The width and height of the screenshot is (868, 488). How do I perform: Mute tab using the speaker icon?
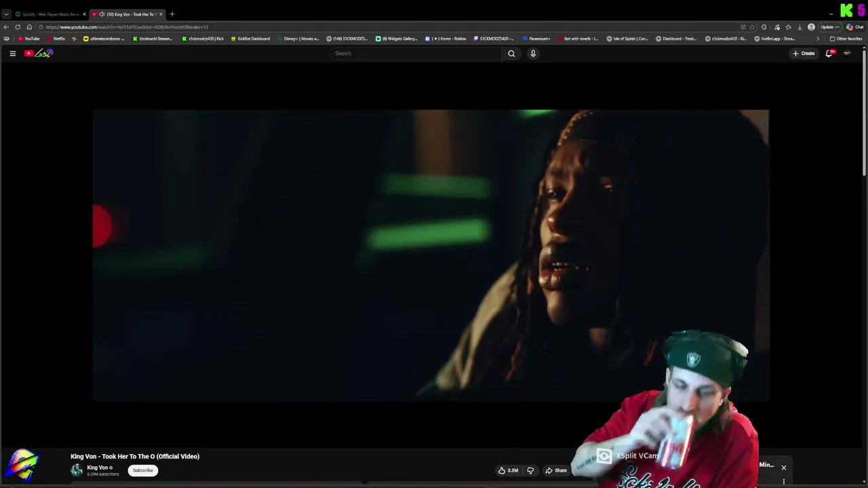click(x=102, y=14)
